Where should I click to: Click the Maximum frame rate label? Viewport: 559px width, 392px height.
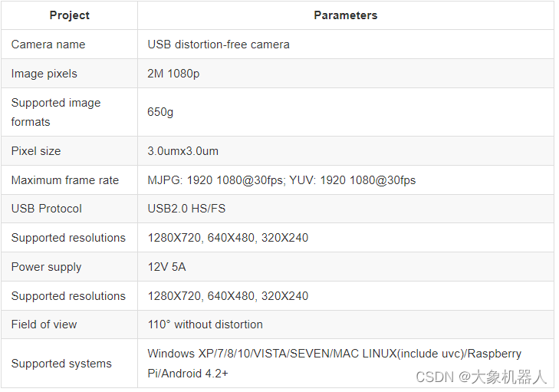click(x=65, y=180)
